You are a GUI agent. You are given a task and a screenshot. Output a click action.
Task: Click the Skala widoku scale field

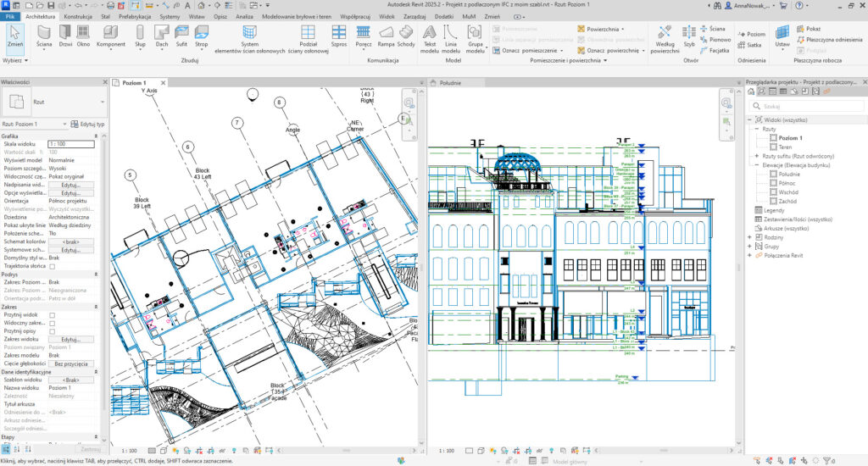(x=71, y=144)
